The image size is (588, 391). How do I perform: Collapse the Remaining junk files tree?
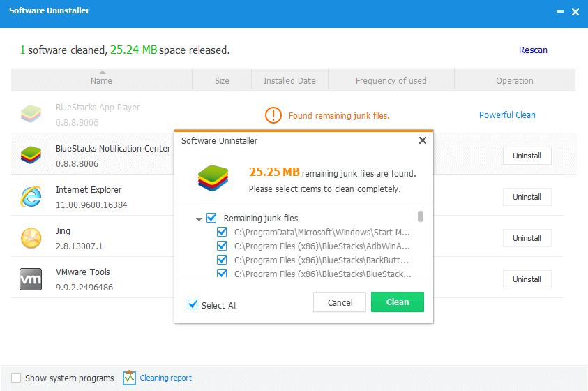199,219
